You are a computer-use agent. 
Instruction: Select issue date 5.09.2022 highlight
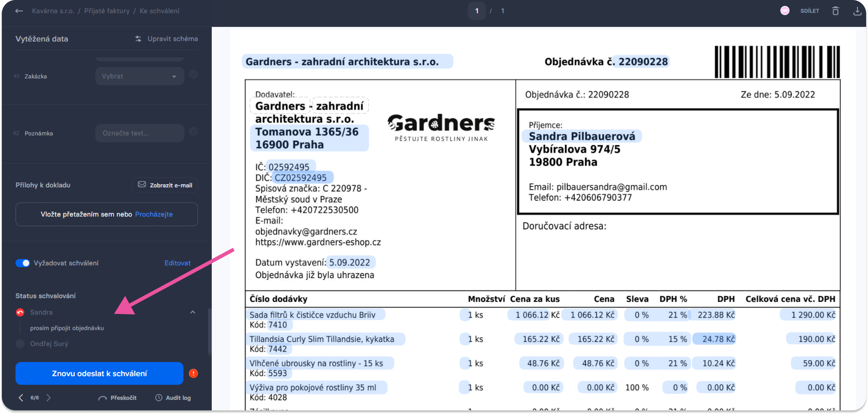click(x=350, y=262)
